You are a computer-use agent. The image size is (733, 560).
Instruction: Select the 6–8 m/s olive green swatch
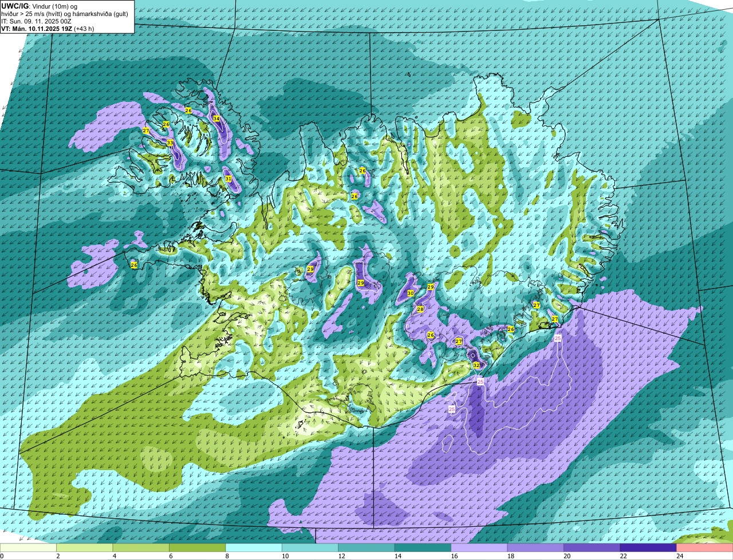pyautogui.click(x=198, y=547)
